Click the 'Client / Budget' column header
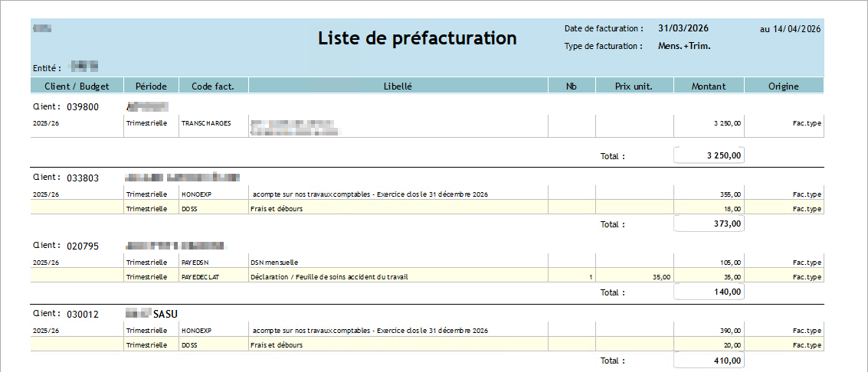Image resolution: width=868 pixels, height=372 pixels. coord(77,86)
